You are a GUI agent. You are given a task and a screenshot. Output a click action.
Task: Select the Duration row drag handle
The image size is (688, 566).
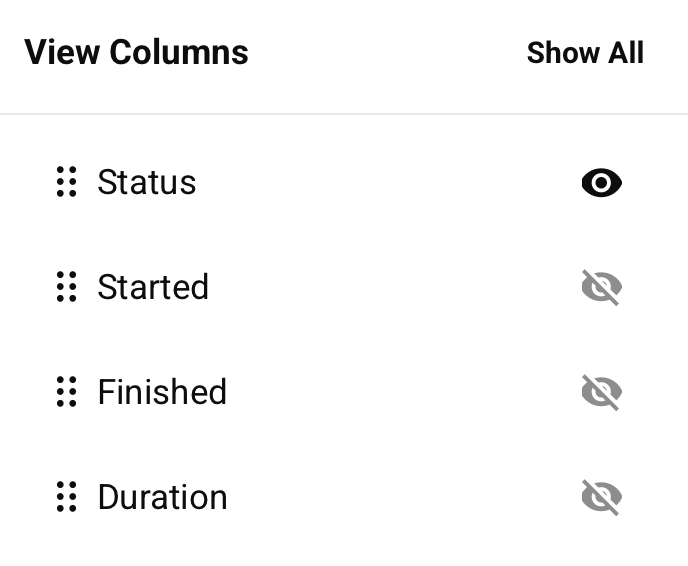point(66,497)
